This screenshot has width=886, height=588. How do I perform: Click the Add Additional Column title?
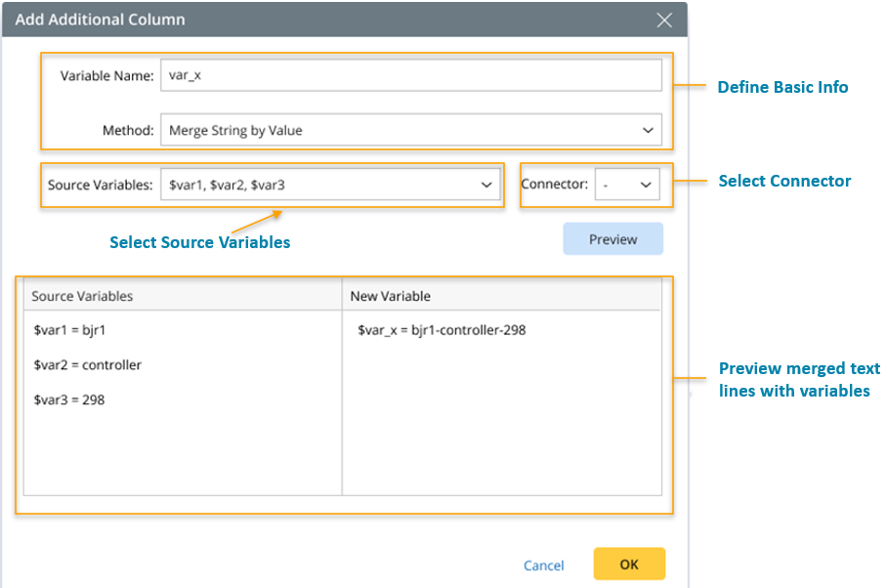pos(100,20)
